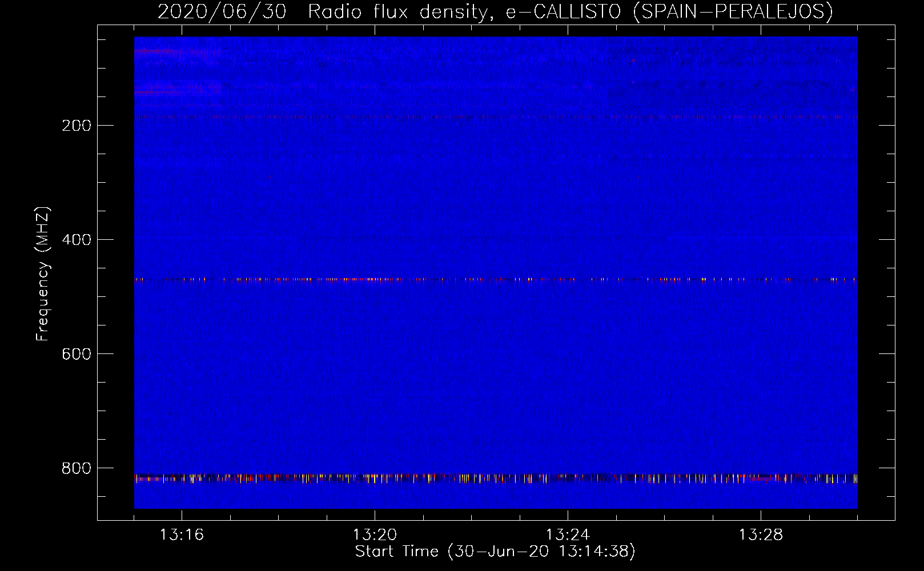Click the bright interference band above 800 MHz
Viewport: 924px width, 571px height.
click(496, 478)
